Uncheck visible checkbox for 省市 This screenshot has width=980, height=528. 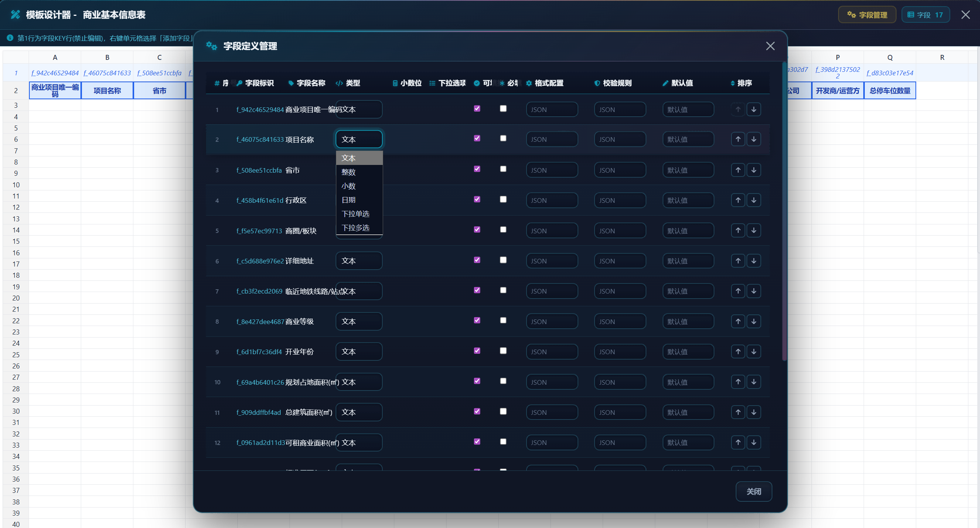coord(477,169)
